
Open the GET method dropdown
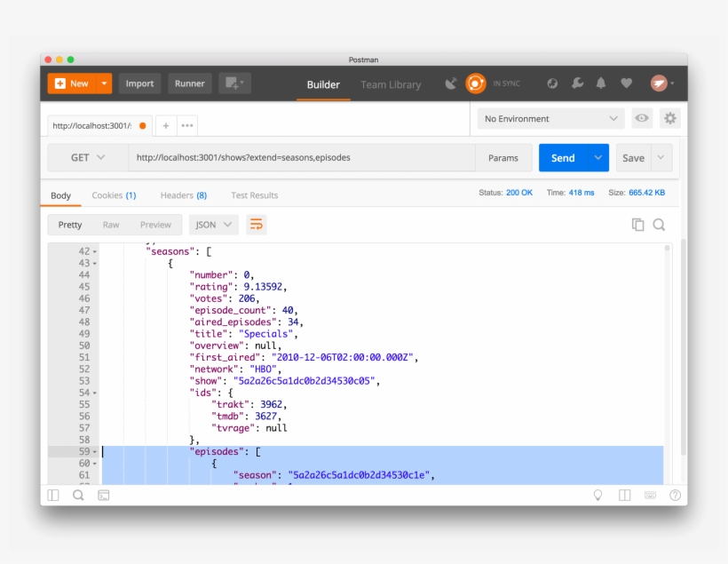click(x=87, y=157)
